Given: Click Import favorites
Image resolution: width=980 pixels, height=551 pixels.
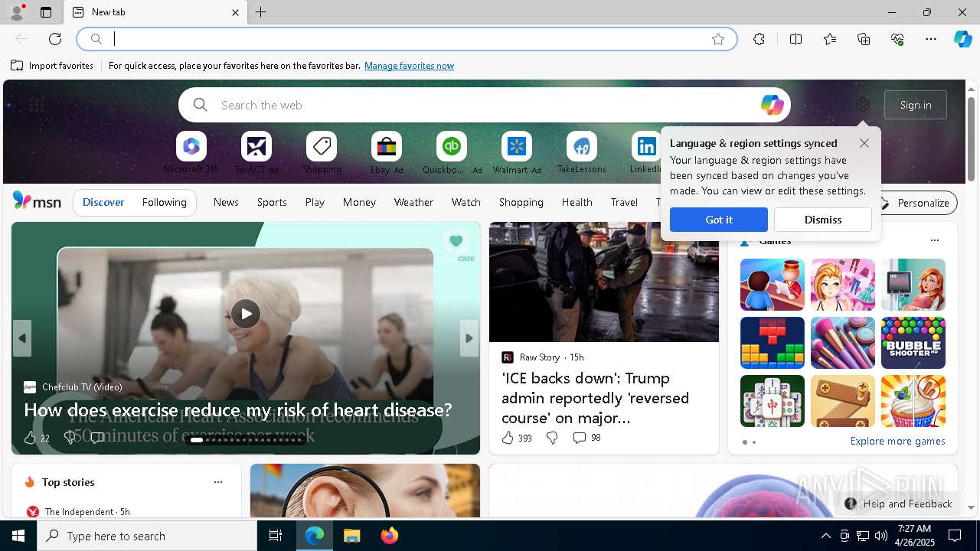Looking at the screenshot, I should [x=52, y=66].
